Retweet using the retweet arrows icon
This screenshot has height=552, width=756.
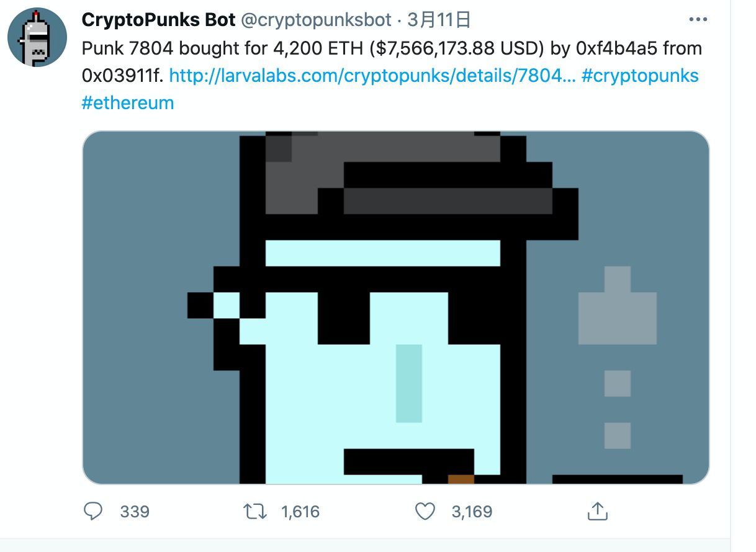coord(255,511)
